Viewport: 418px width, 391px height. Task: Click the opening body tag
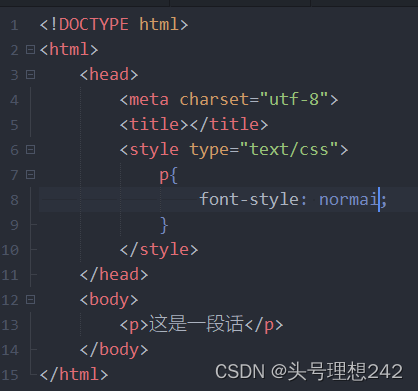click(109, 300)
